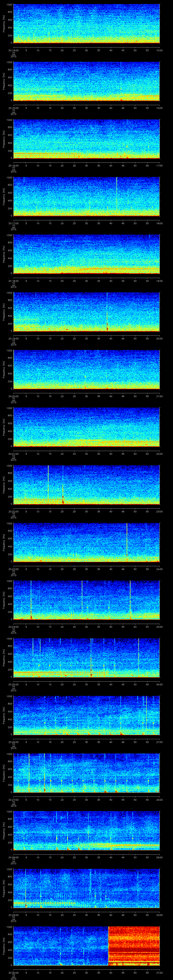Click the vertical spike in the 20:19 spectrogram
This screenshot has width=173, height=980.
pos(107,311)
